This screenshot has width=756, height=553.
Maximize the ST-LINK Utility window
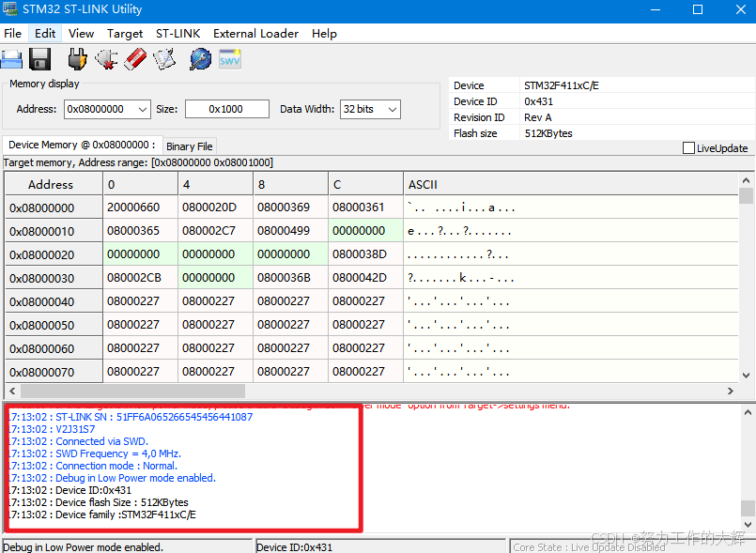[x=697, y=9]
